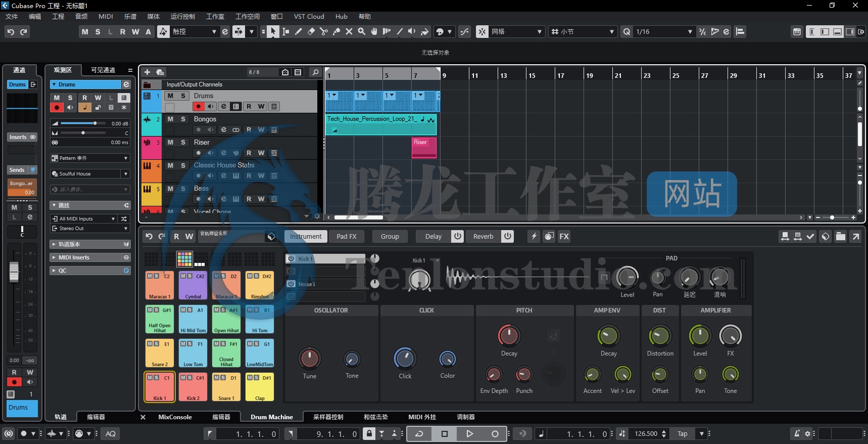
Task: Select the Clap drum pad
Action: [260, 387]
